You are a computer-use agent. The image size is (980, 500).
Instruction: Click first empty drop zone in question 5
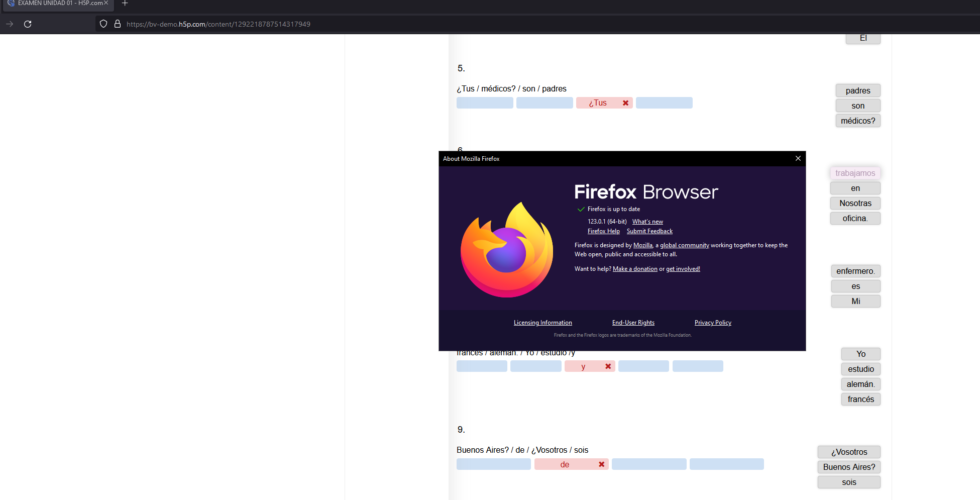(485, 103)
